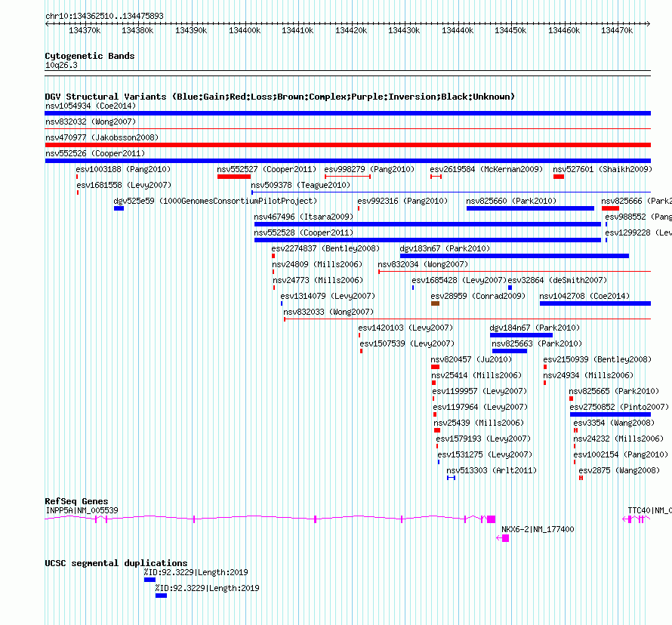Viewport: 672px width, 625px height.
Task: Select nsv24773 (Mills2006) label
Action: pos(318,280)
